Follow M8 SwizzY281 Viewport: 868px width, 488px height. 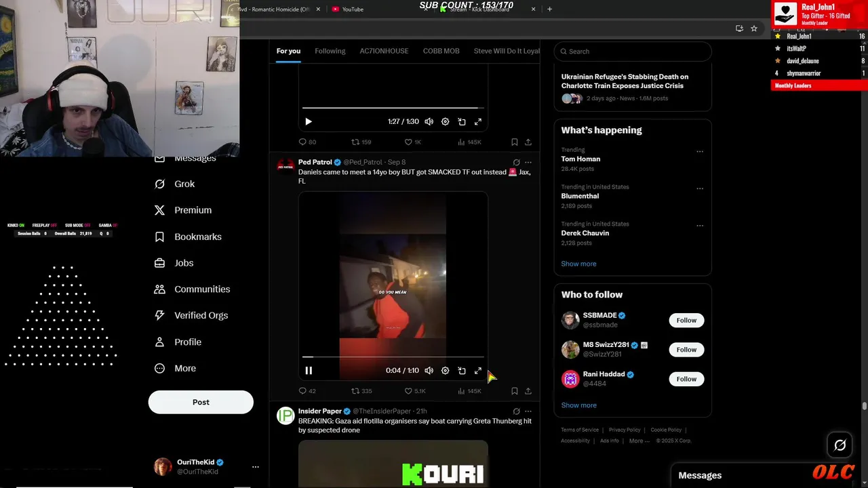(686, 350)
